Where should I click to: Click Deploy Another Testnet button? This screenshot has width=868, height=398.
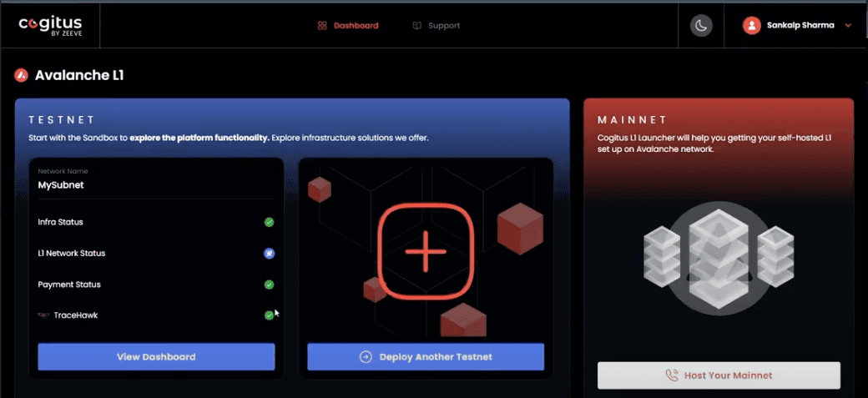[x=426, y=357]
